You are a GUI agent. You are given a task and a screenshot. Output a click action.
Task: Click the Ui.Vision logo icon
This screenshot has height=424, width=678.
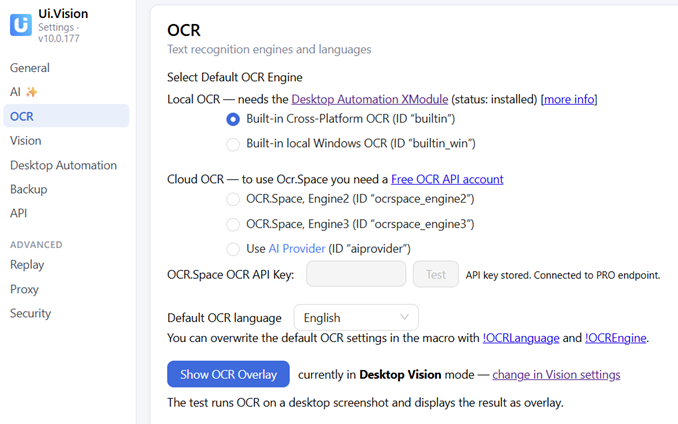[x=21, y=25]
